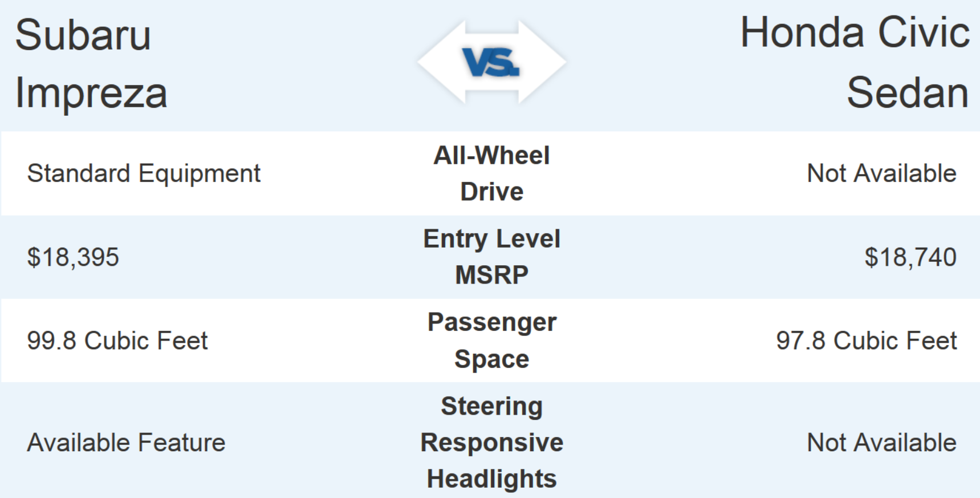Select Not Available in All-Wheel Drive row
Screen dimensions: 980x498
[x=881, y=173]
